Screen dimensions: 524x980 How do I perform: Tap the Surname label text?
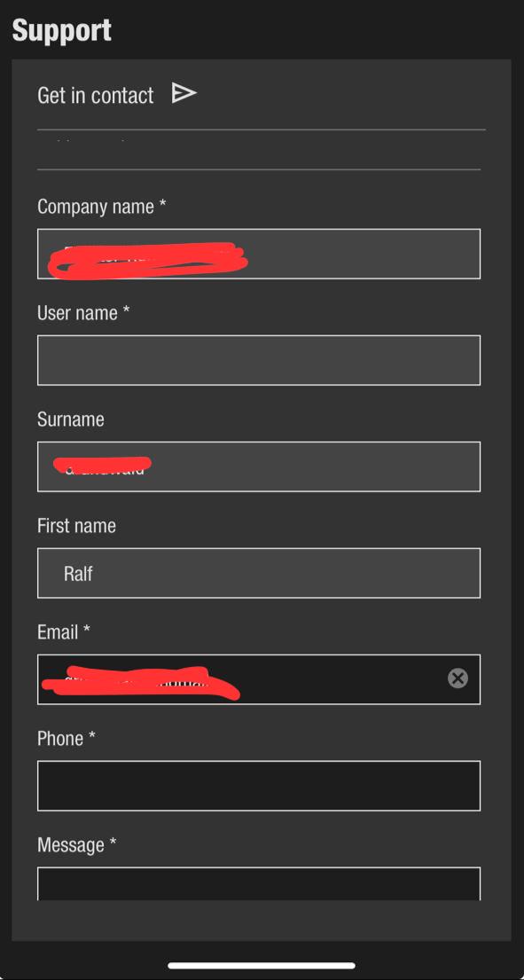tap(71, 419)
